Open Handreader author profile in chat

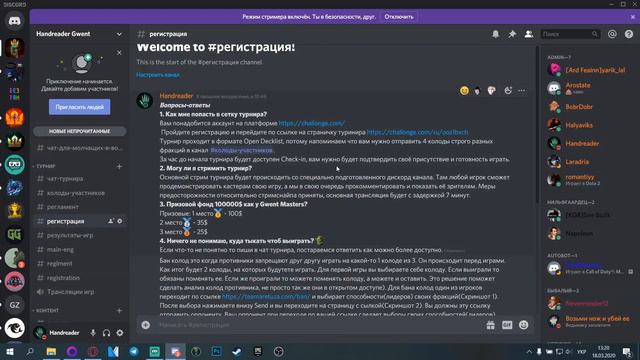[176, 96]
